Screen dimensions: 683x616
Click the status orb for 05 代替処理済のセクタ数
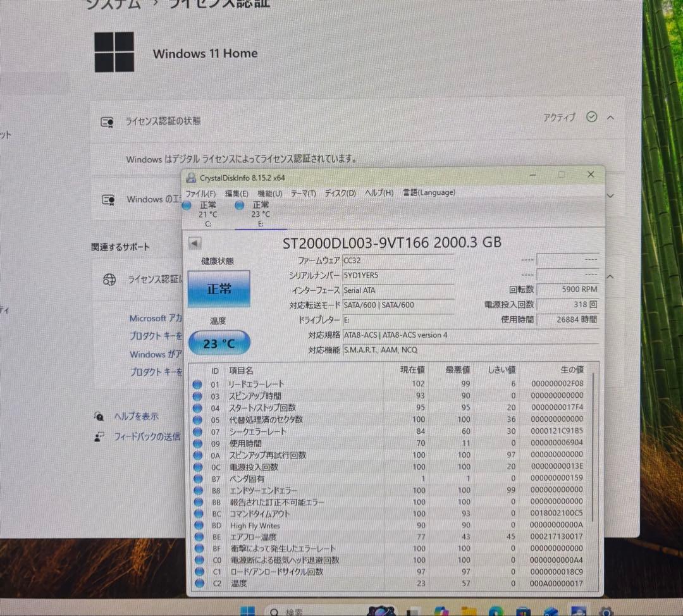point(197,419)
